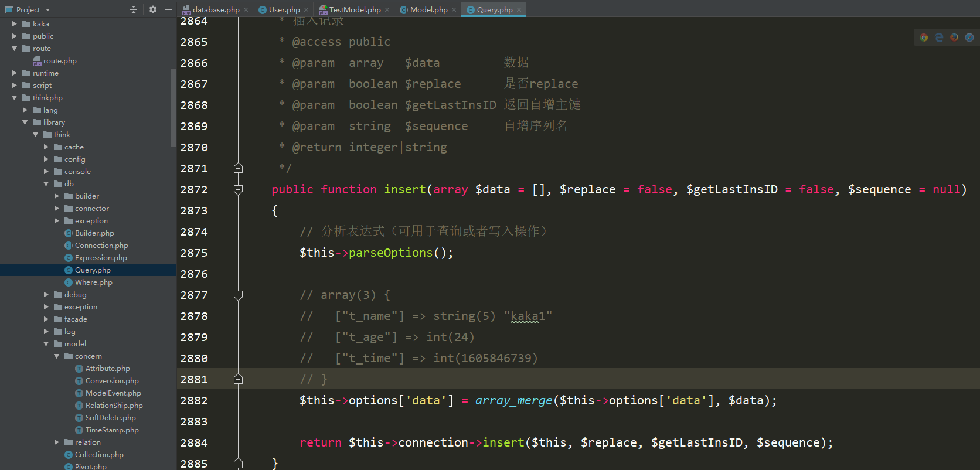Close the Query.php tab

point(519,10)
